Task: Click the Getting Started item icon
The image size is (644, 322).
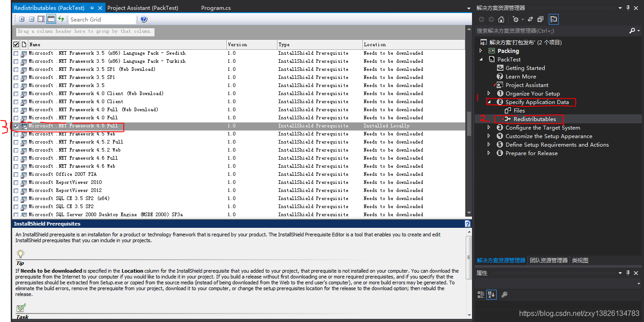Action: [x=500, y=68]
